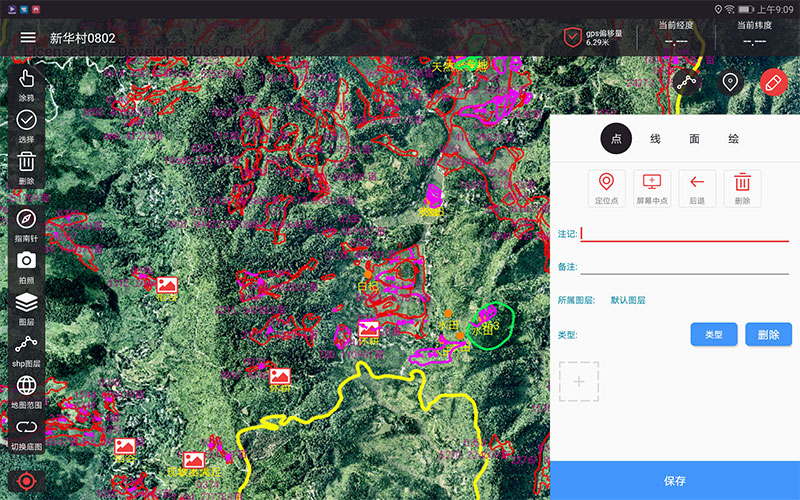The width and height of the screenshot is (800, 500).
Task: Tap the dark location pin button on map
Action: point(730,82)
